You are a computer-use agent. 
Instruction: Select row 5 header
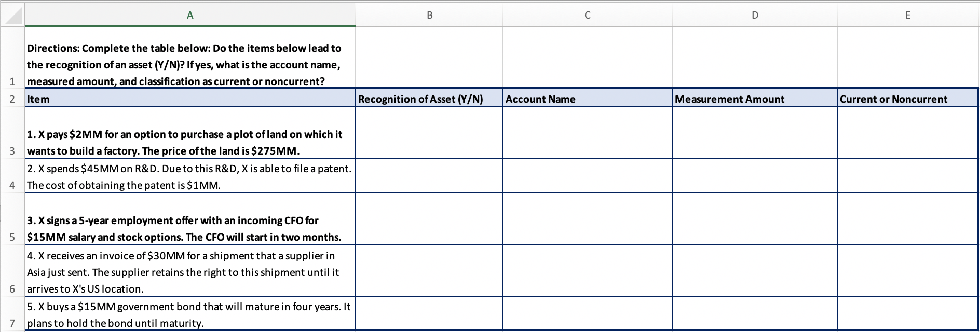[x=12, y=218]
